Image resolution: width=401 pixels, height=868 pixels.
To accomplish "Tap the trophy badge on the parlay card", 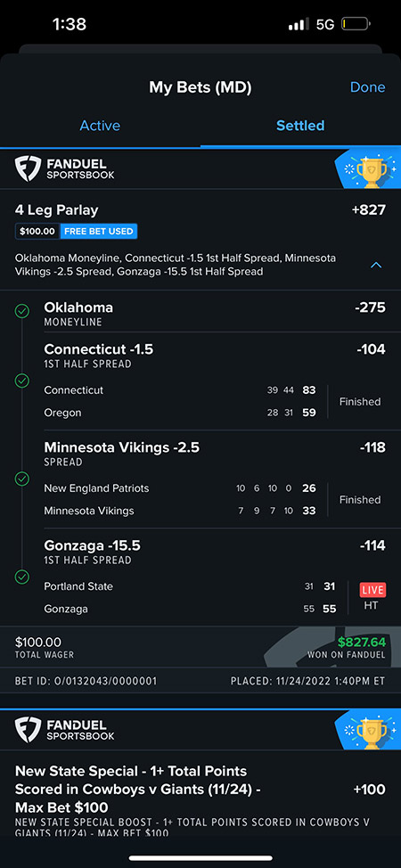I will pos(368,168).
